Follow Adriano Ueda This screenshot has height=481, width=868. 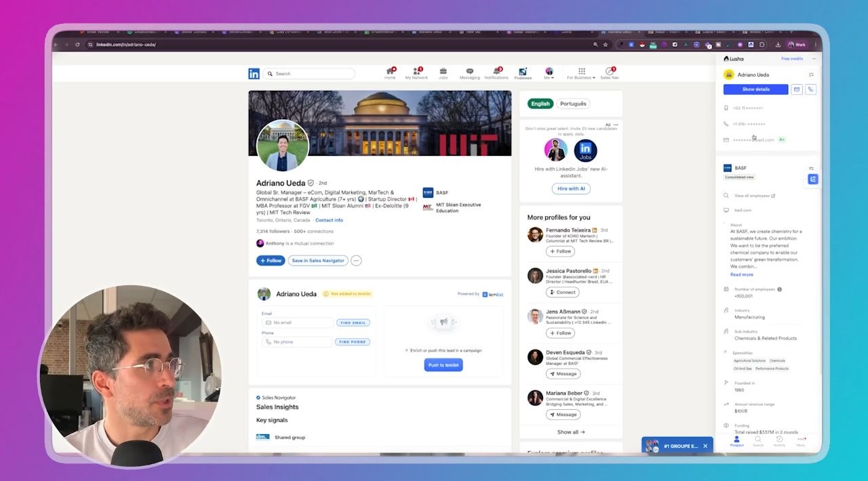point(271,260)
